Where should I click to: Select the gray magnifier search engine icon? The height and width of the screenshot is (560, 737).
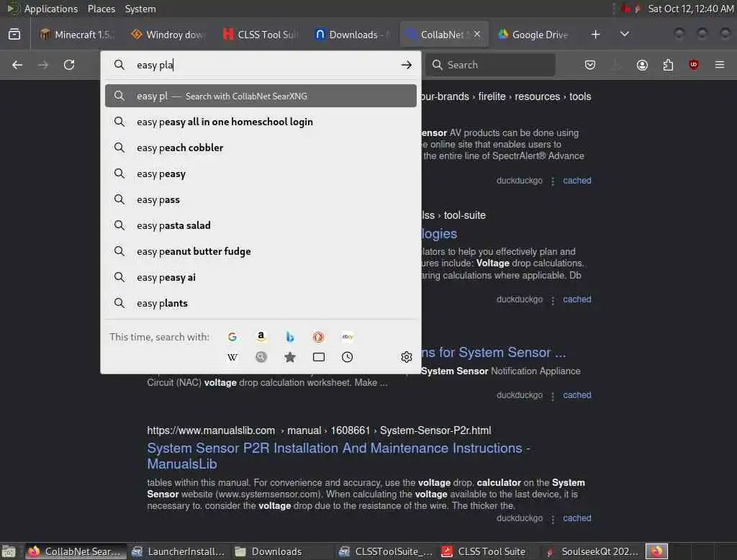click(261, 357)
